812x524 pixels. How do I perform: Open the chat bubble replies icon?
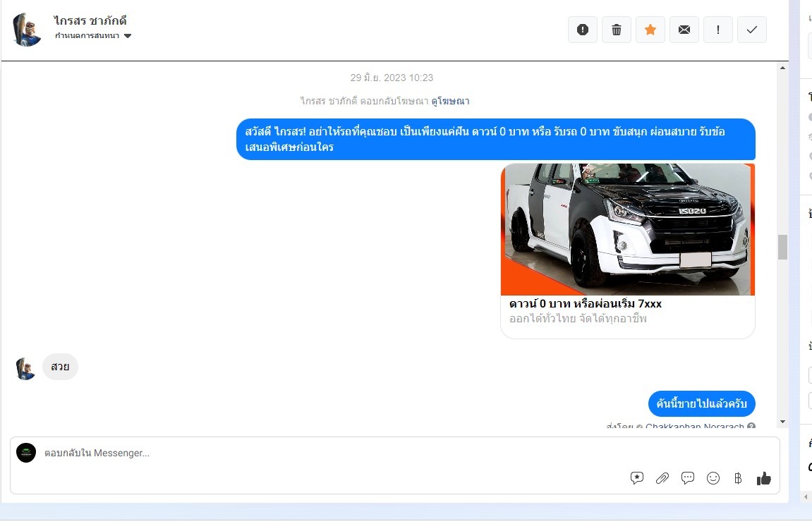coord(688,478)
